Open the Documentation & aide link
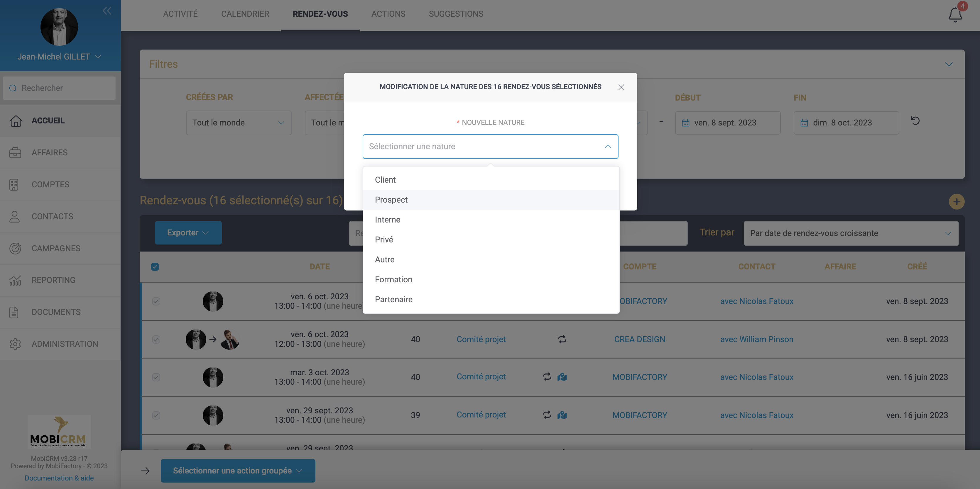 tap(59, 478)
